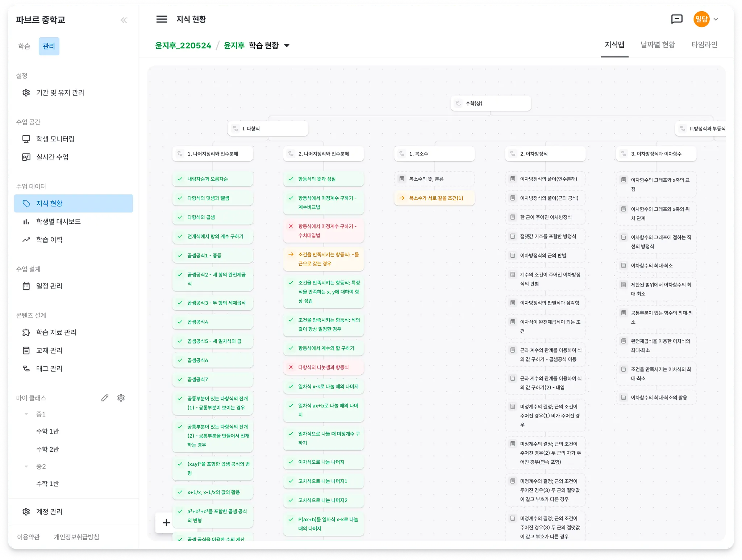Collapse the 중2 class group
This screenshot has height=560, width=742.
(26, 467)
